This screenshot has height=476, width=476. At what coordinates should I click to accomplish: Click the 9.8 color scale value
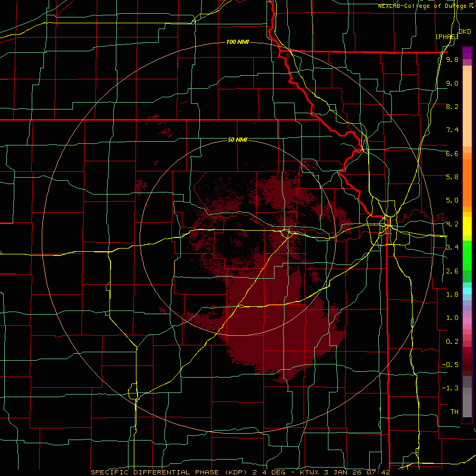[x=452, y=60]
